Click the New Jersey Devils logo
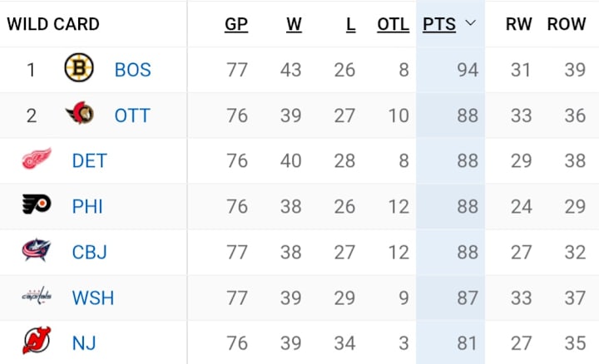599x364 pixels. (37, 341)
